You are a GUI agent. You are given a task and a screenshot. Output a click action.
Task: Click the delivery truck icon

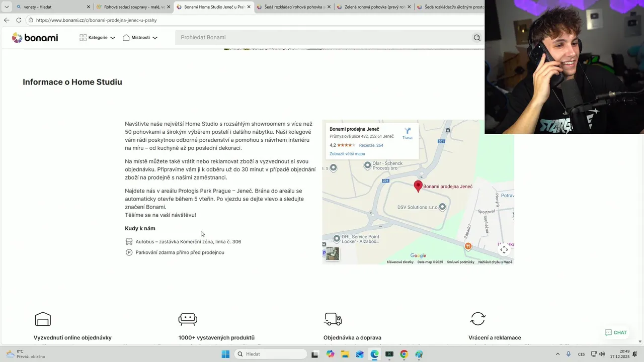click(x=333, y=319)
